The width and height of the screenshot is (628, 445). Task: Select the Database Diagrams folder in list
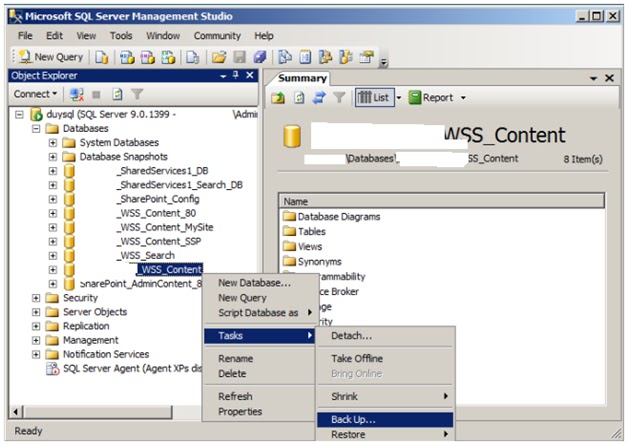click(331, 217)
